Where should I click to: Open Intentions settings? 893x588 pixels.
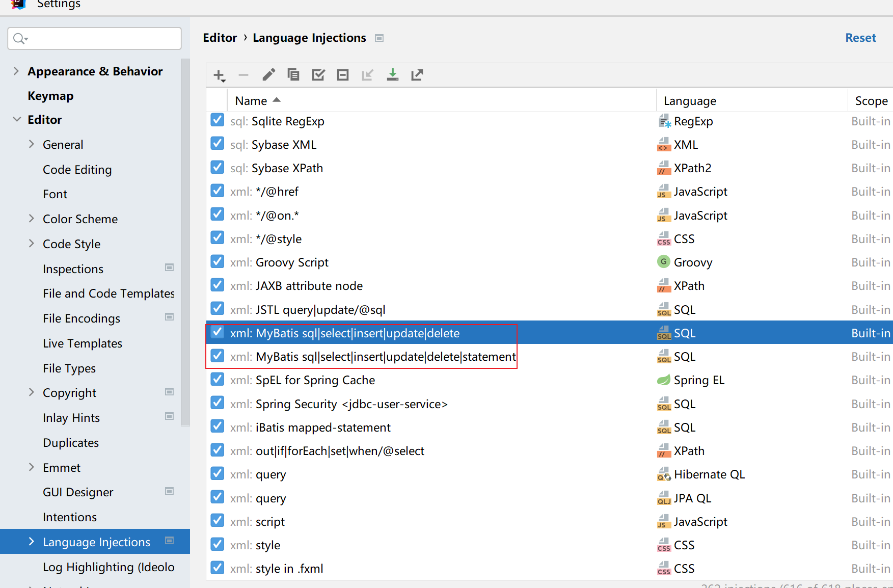(x=70, y=517)
